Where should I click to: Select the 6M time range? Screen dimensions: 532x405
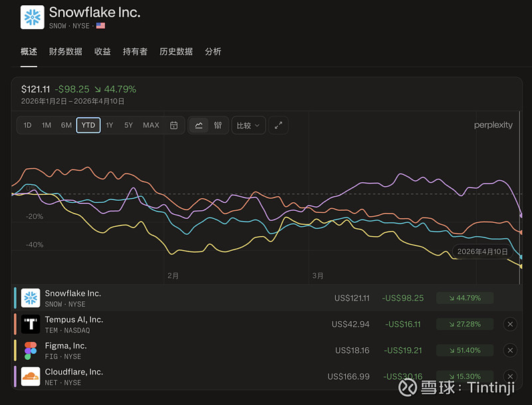[66, 125]
